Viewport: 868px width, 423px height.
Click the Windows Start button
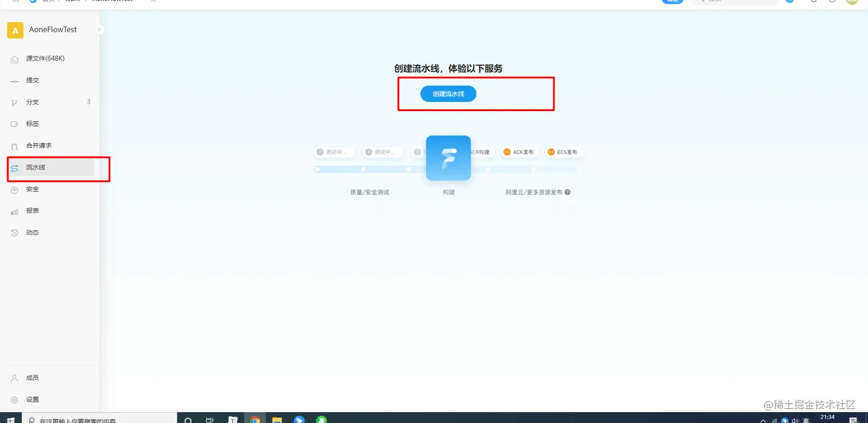pyautogui.click(x=11, y=420)
